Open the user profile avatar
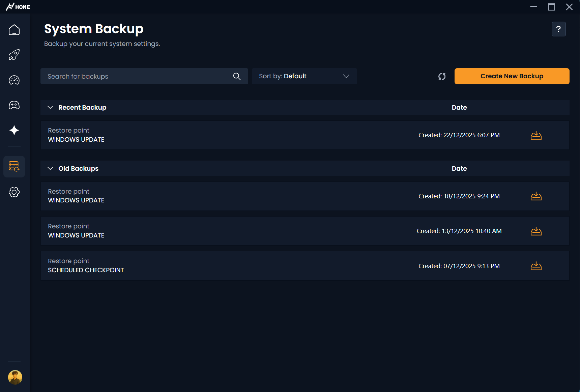 pos(15,377)
